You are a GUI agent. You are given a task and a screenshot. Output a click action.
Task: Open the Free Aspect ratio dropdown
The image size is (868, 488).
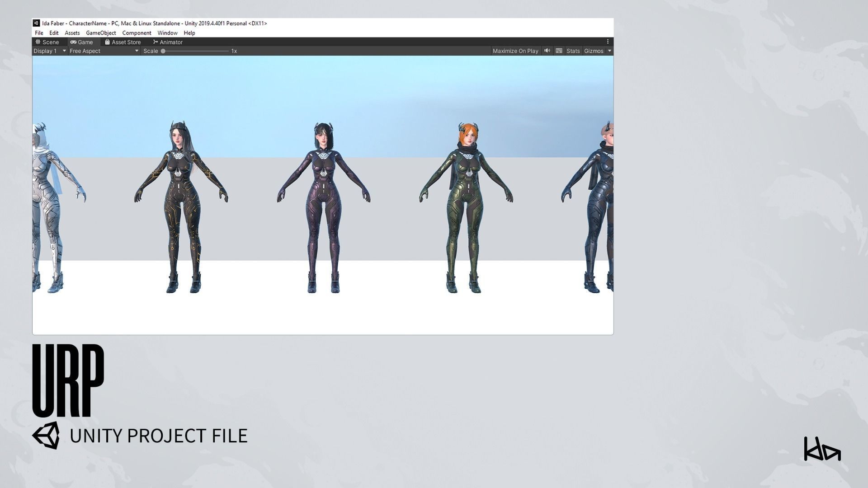click(x=104, y=51)
